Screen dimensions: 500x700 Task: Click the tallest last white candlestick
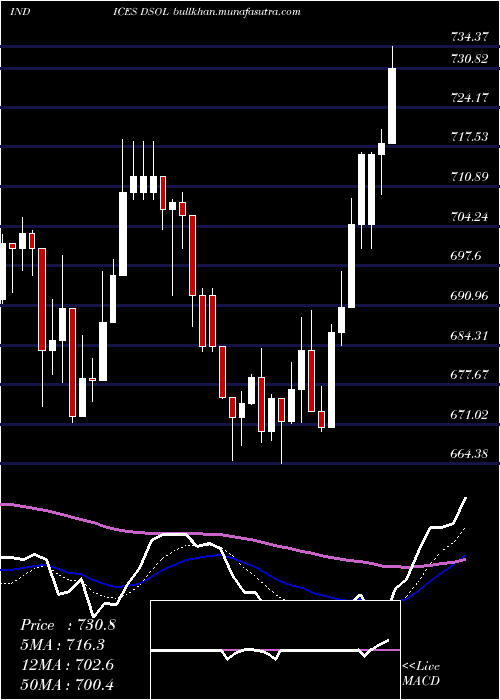[392, 106]
